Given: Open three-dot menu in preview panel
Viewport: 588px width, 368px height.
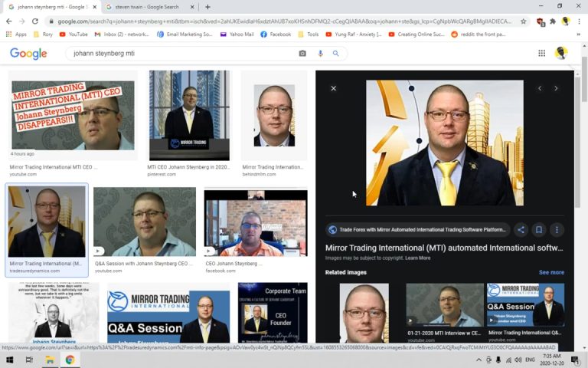Looking at the screenshot, I should coord(557,229).
